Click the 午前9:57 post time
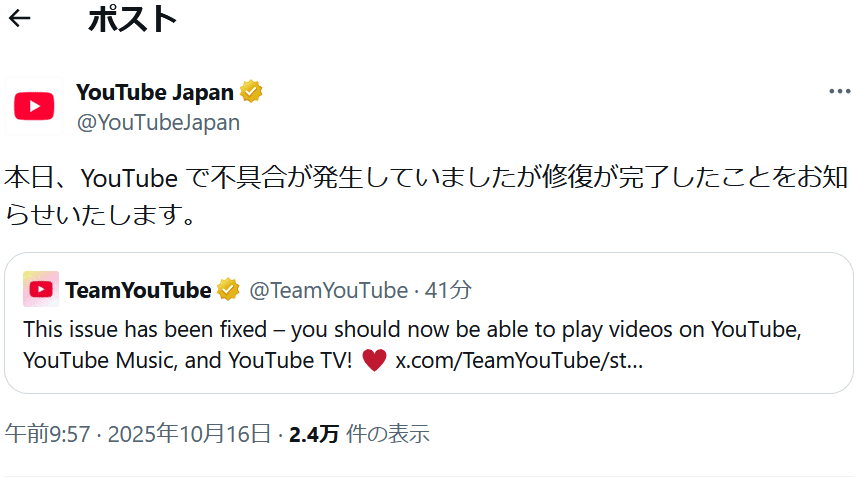This screenshot has width=862, height=484. tap(48, 434)
